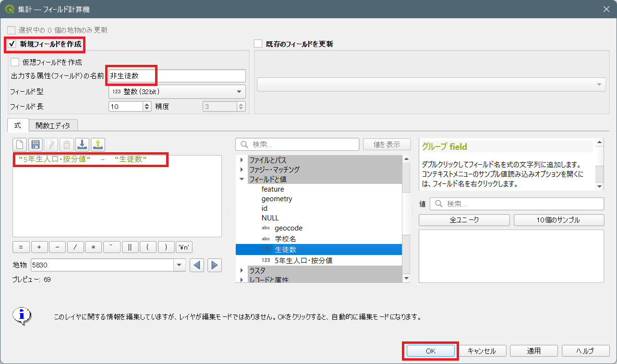Insert the division slash operator
The height and width of the screenshot is (364, 617).
coord(75,247)
